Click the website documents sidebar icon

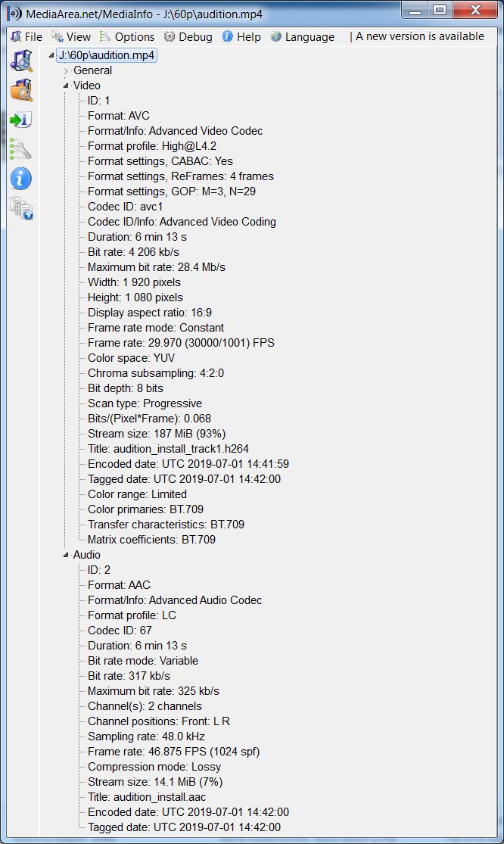pos(21,208)
